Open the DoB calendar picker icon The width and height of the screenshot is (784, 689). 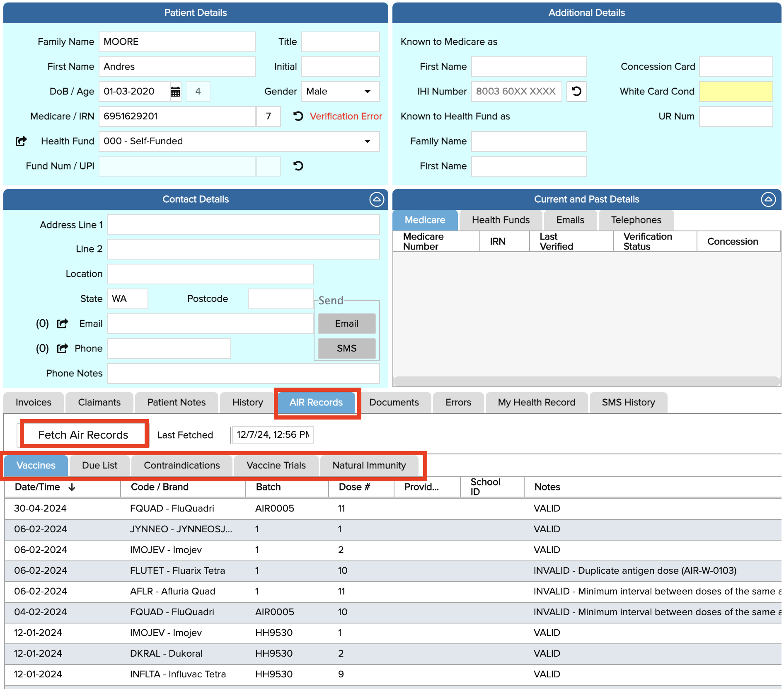click(175, 92)
